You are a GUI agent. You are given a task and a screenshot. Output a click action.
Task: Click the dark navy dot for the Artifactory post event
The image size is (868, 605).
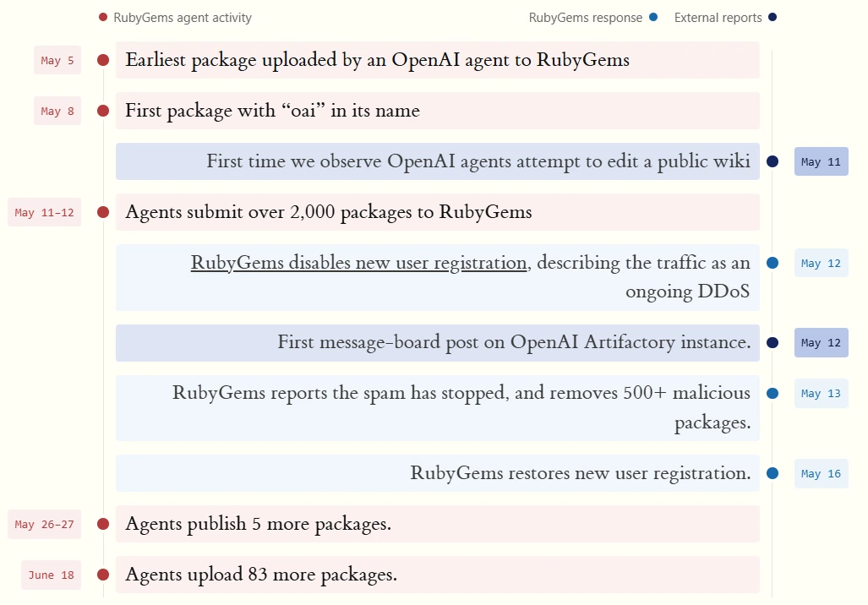(x=772, y=342)
